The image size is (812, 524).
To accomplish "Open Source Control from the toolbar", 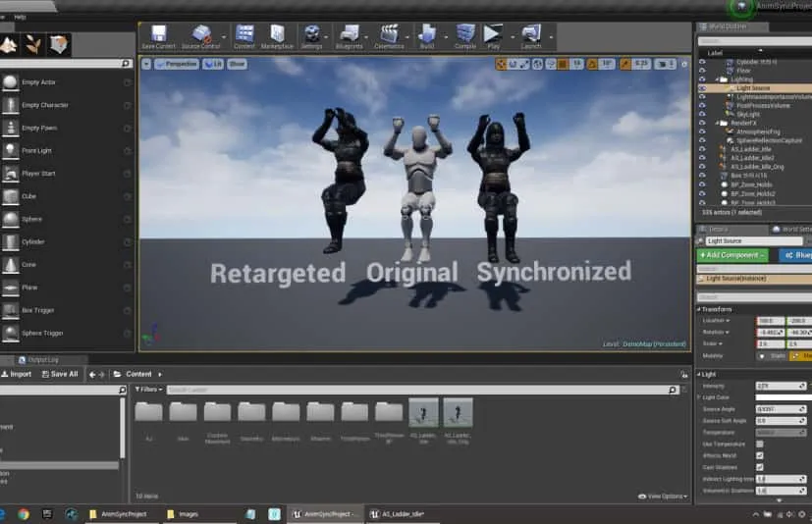I will pyautogui.click(x=200, y=36).
